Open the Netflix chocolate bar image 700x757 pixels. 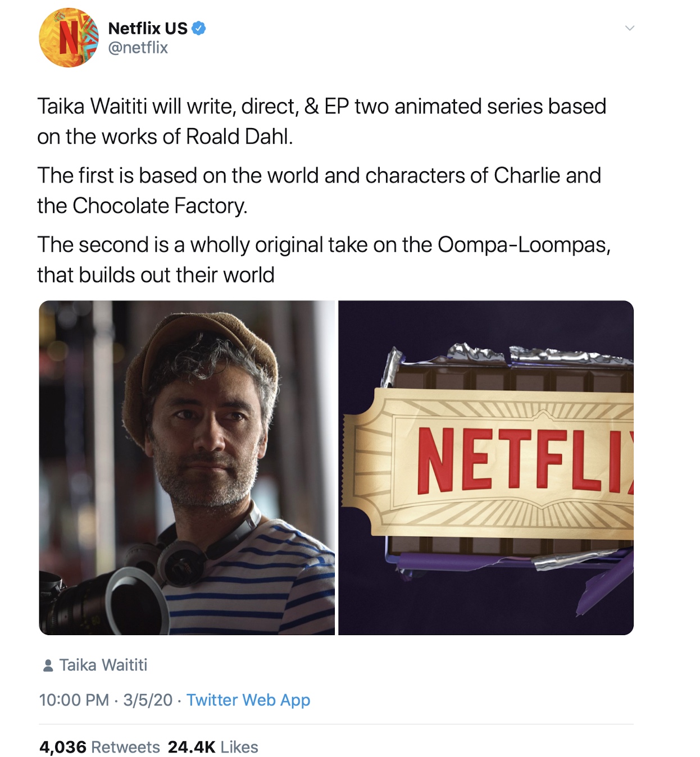[x=486, y=468]
